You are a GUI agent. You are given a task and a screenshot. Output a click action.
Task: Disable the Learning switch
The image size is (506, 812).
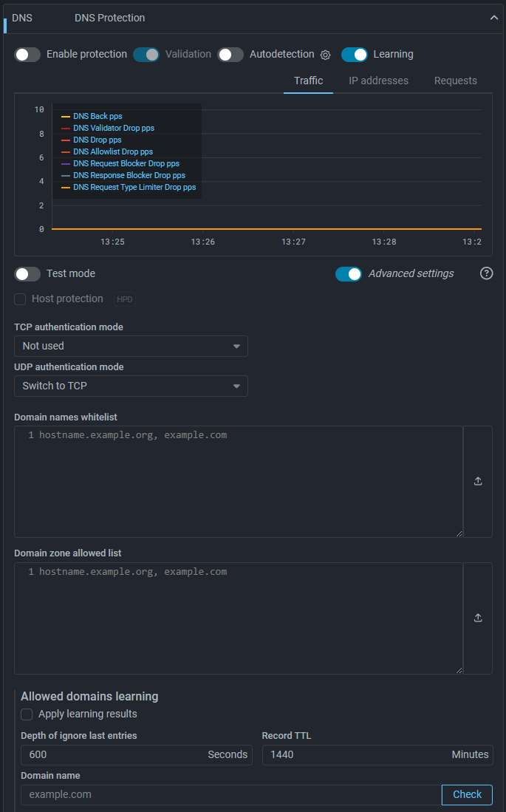coord(355,55)
